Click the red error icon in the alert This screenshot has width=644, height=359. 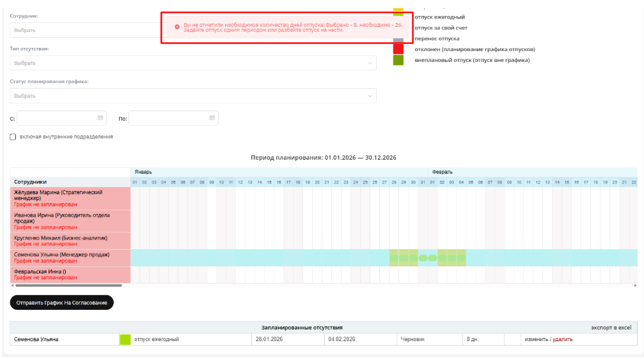point(177,27)
